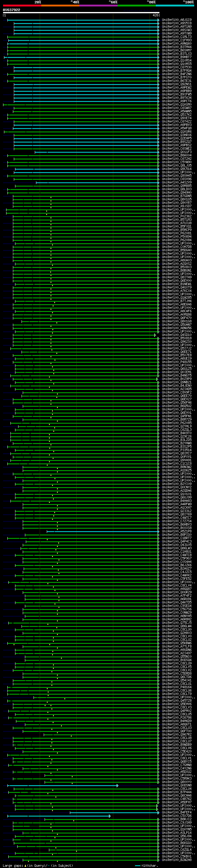Select hit label UniRef100_B4M6D9
The width and height of the screenshot is (197, 868).
click(x=176, y=721)
